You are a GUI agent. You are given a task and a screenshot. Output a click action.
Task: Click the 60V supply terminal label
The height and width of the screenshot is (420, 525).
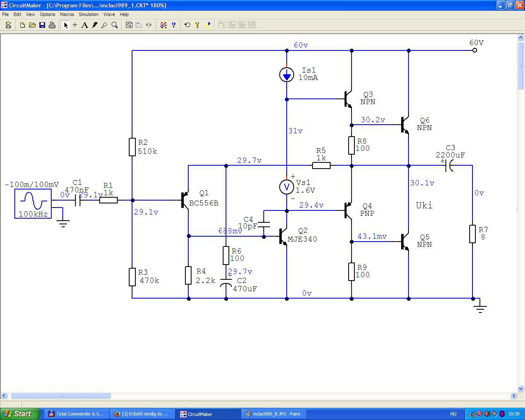476,43
